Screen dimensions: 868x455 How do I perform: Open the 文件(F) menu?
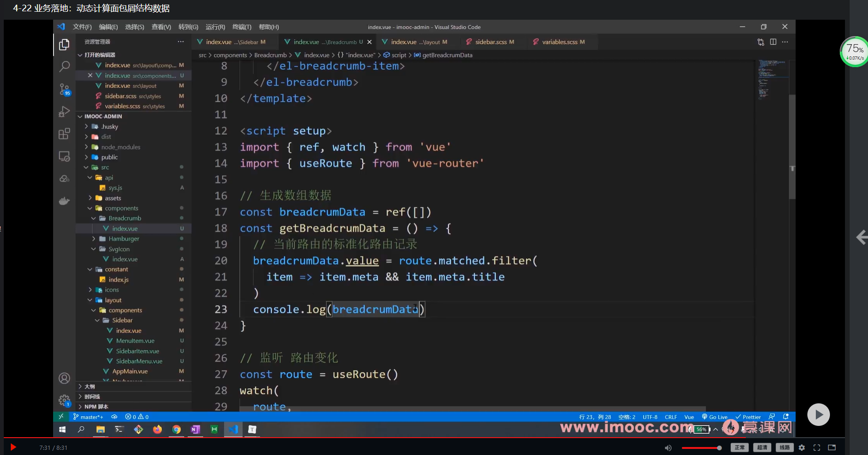(82, 27)
